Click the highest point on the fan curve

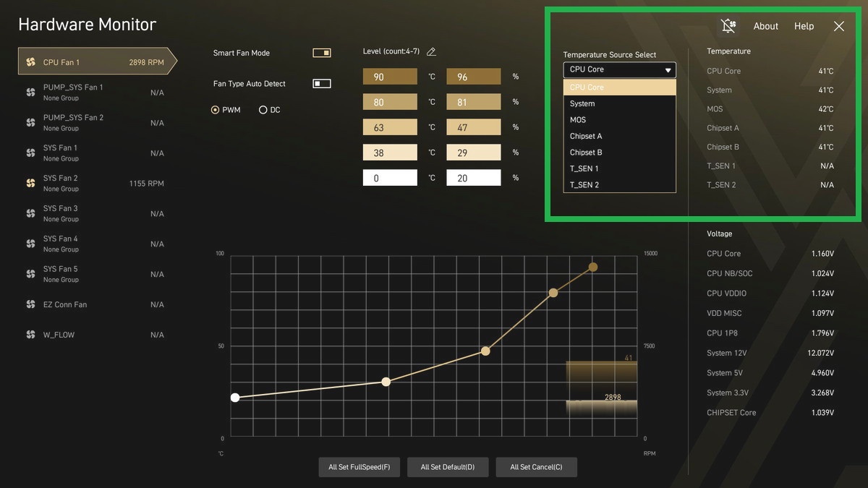pyautogui.click(x=593, y=267)
